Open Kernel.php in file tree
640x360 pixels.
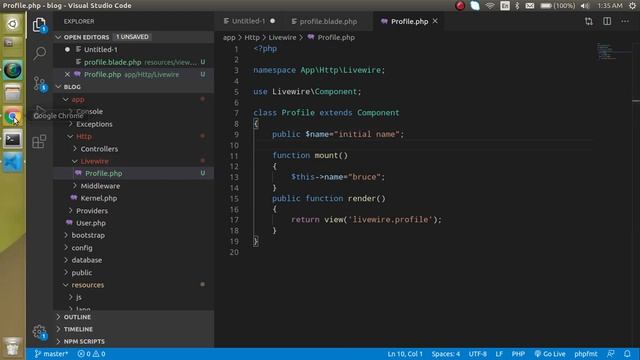(133, 198)
